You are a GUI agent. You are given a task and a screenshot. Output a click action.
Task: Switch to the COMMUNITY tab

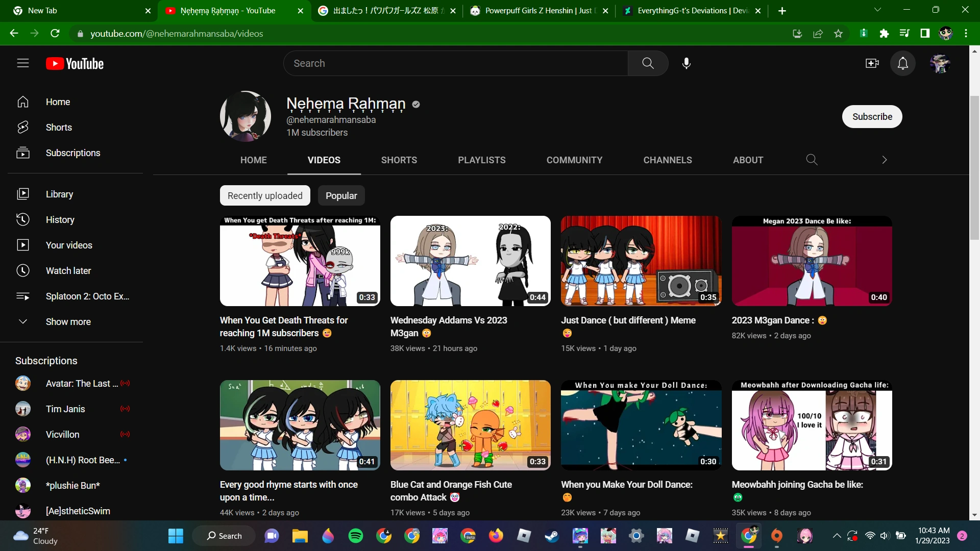(574, 160)
